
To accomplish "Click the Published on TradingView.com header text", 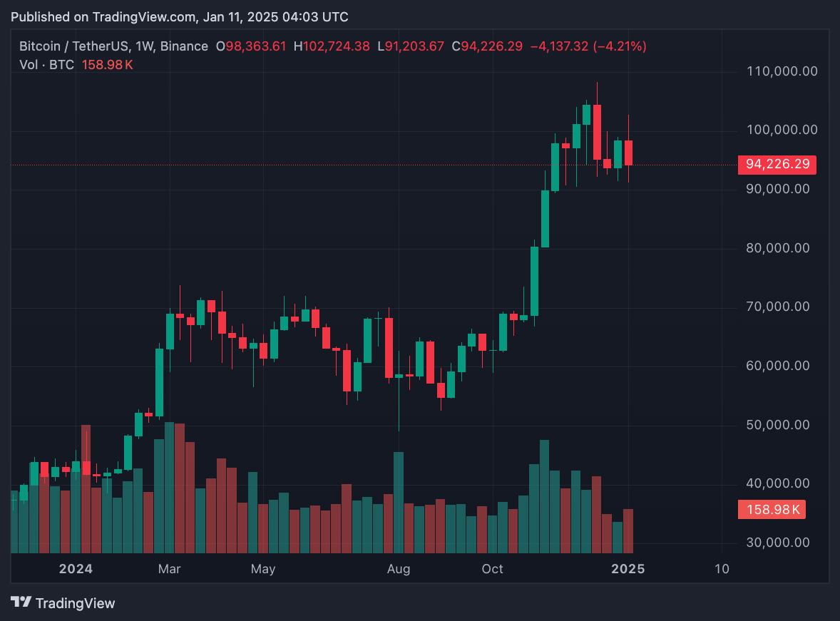I will [180, 16].
